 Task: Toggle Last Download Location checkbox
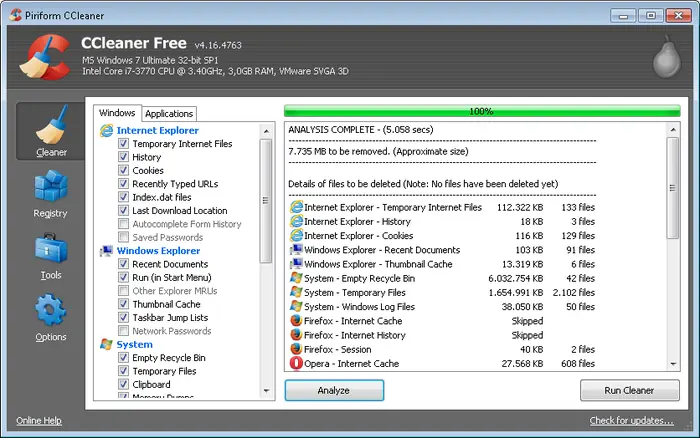tap(124, 210)
